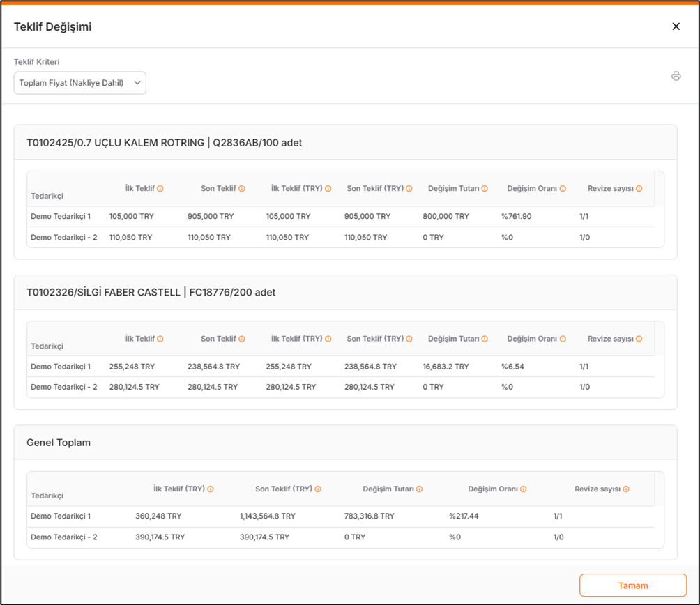Screen dimensions: 700x605
Task: Click info icon beside Değişim Oranı in Faber Castell table
Action: click(x=563, y=339)
